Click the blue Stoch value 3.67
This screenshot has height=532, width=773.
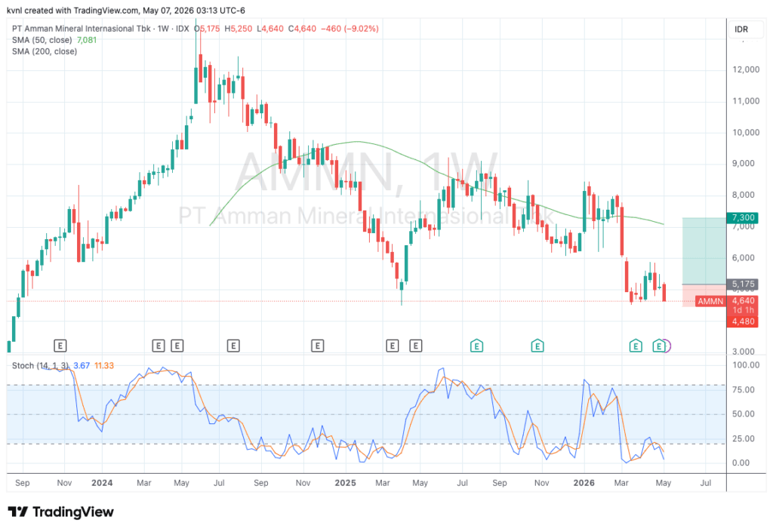[82, 365]
